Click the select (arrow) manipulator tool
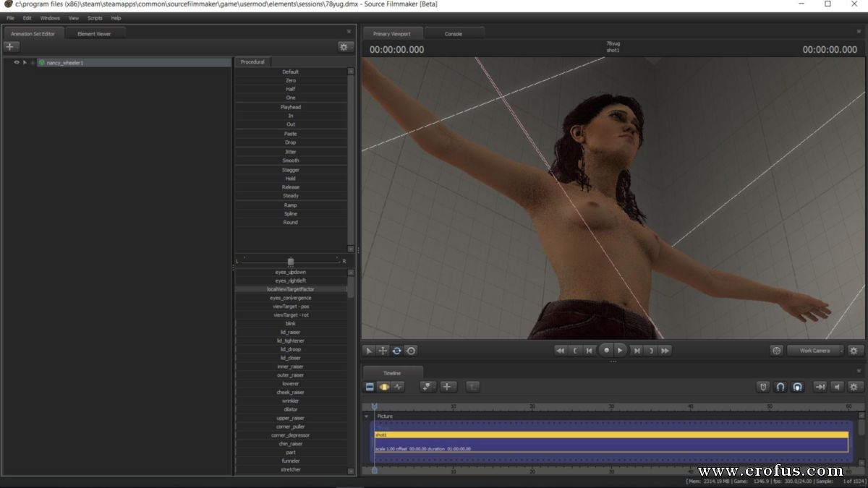This screenshot has width=868, height=488. [370, 351]
